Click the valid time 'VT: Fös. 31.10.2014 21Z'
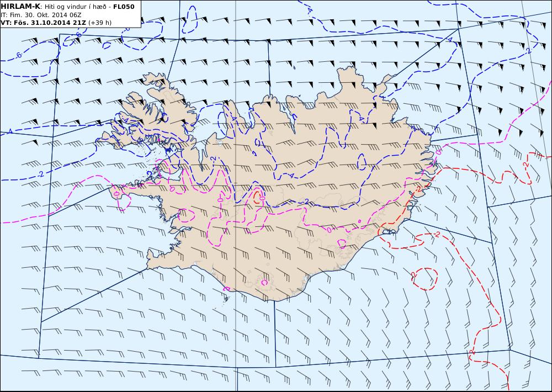Image resolution: width=552 pixels, height=392 pixels. (43, 23)
